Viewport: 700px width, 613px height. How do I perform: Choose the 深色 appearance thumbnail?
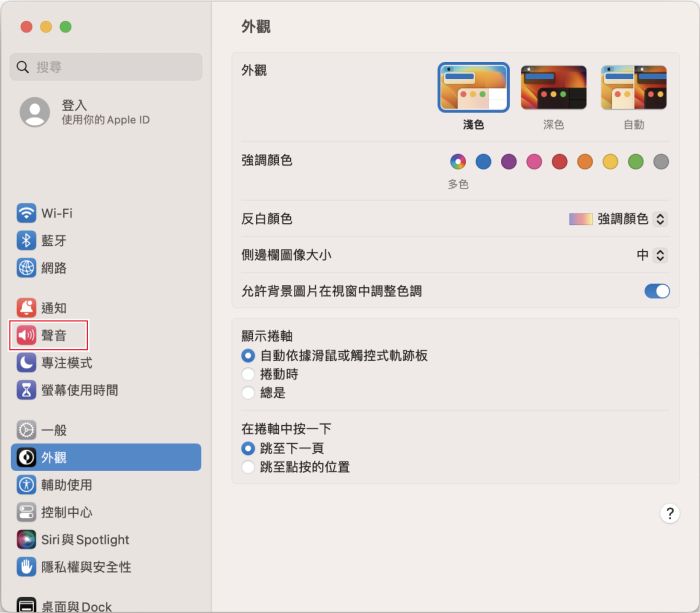click(553, 87)
